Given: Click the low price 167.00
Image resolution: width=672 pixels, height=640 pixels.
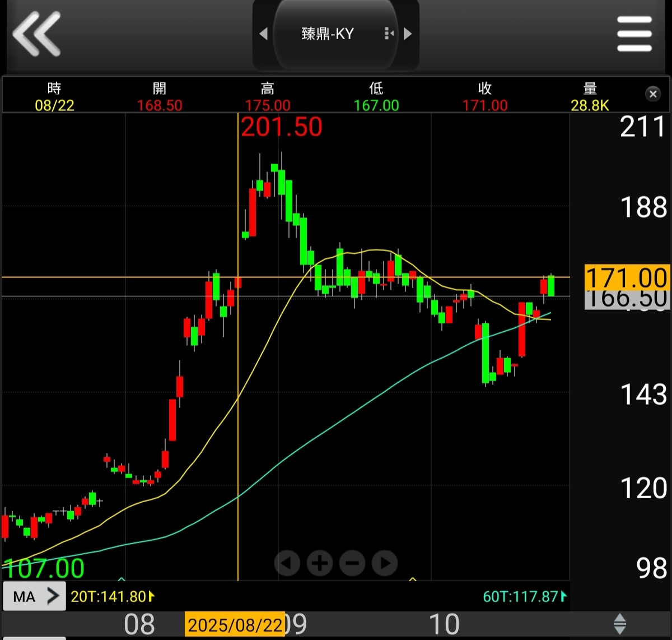Looking at the screenshot, I should [x=376, y=105].
